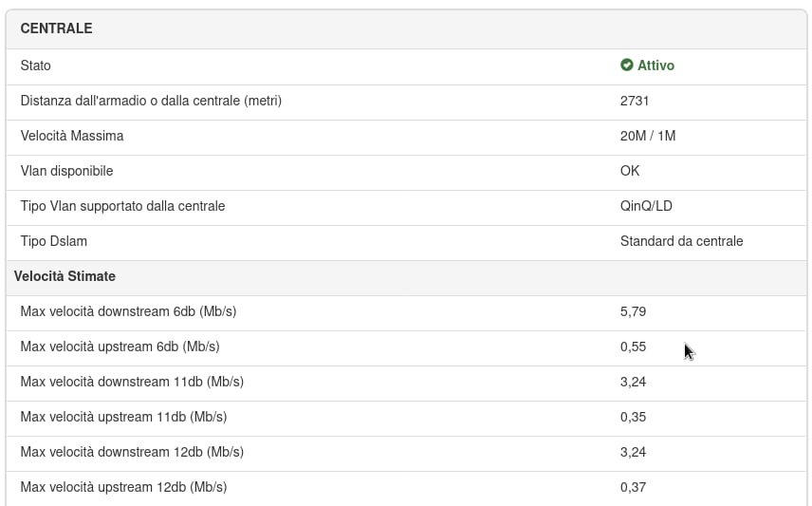Select the CENTRALE panel header
Image resolution: width=812 pixels, height=506 pixels.
coord(406,28)
